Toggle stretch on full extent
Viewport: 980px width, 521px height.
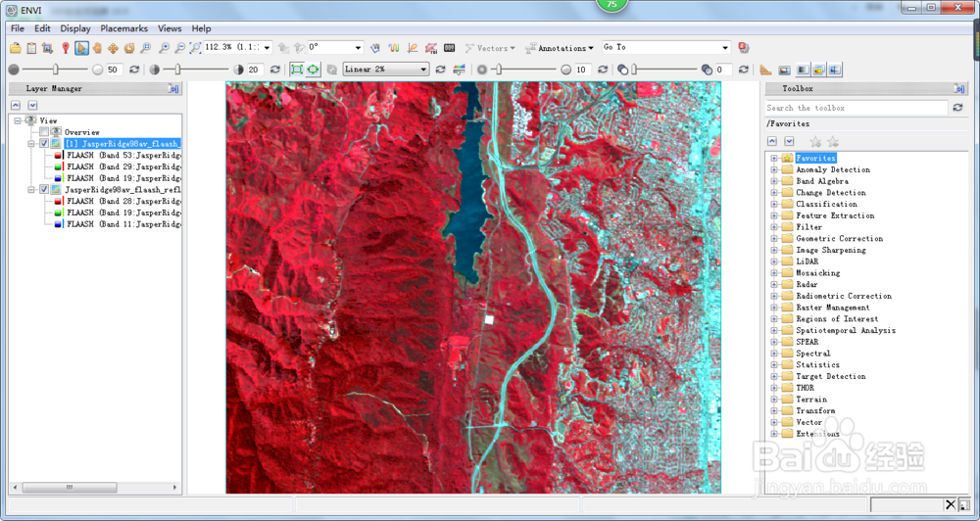[297, 70]
